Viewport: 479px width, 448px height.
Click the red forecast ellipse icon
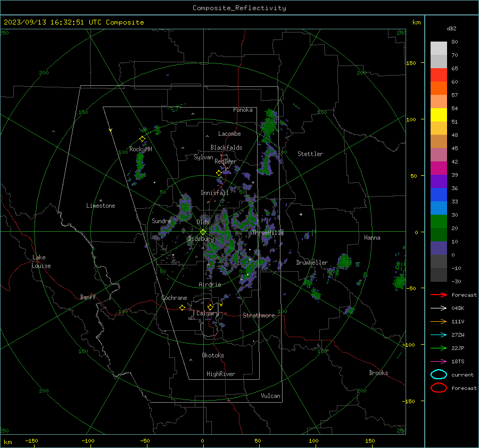pos(439,388)
